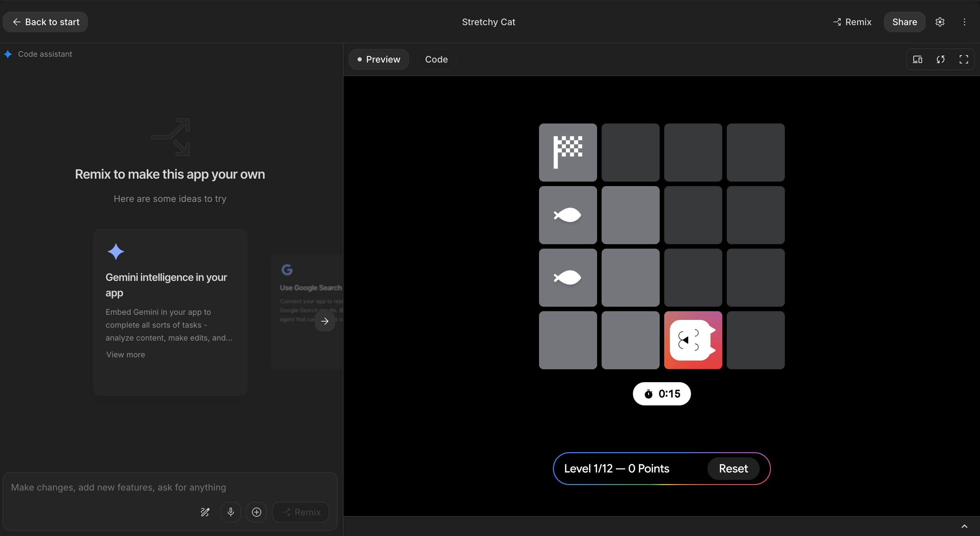
Task: Click the upper fish tile
Action: click(x=568, y=215)
